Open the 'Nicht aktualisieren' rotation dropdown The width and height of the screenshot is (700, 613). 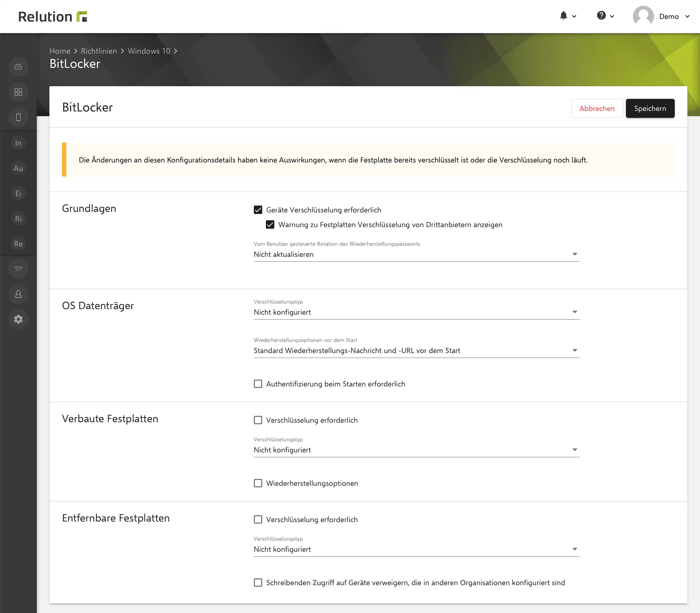416,254
